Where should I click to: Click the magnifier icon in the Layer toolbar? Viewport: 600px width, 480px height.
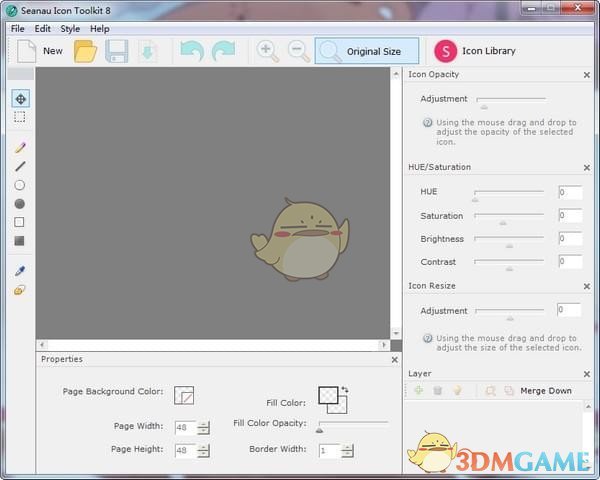pos(490,390)
